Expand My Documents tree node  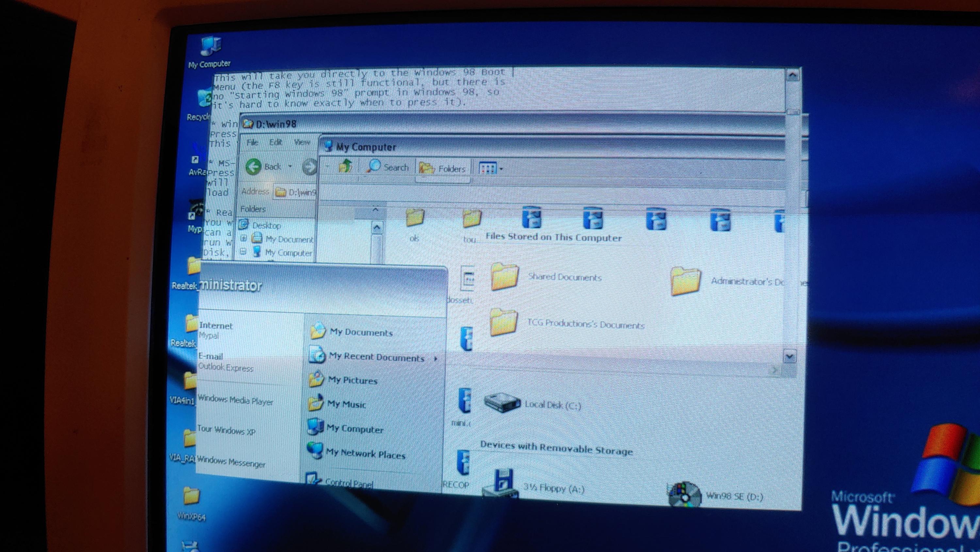pos(243,238)
